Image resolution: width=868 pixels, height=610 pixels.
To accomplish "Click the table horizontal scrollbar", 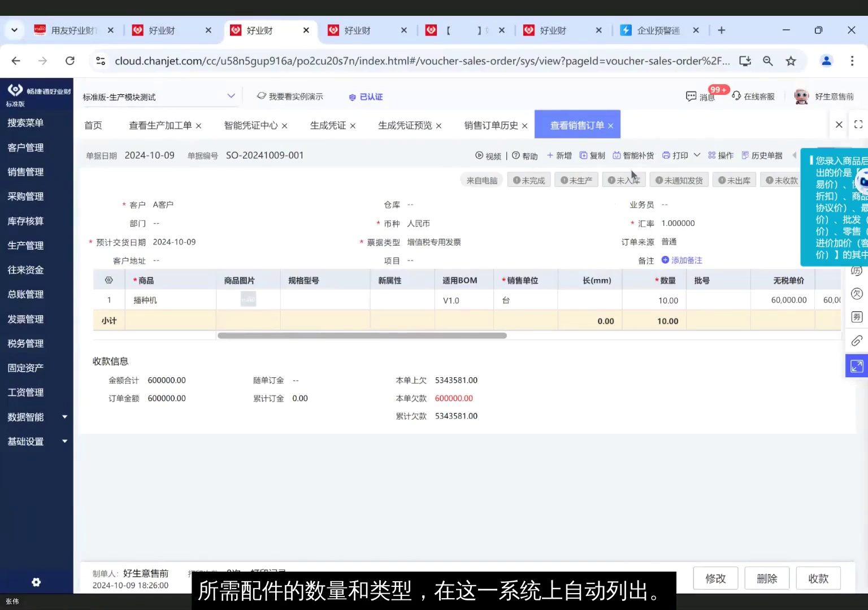I will [362, 335].
